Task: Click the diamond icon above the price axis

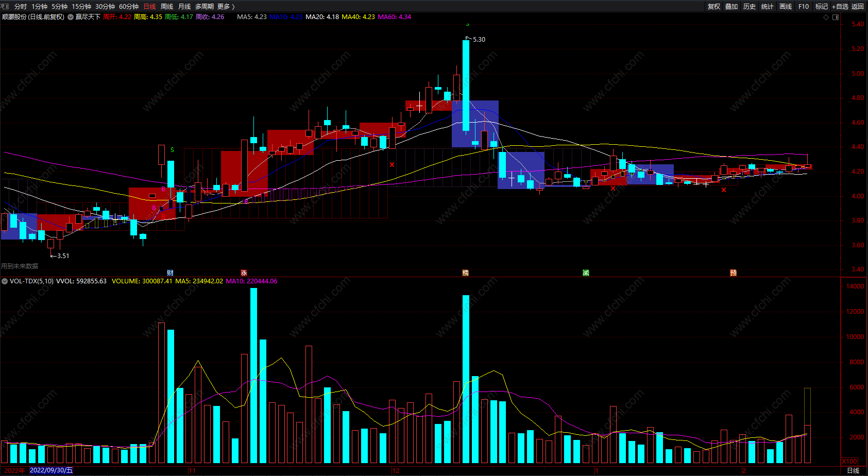Action: [826, 17]
